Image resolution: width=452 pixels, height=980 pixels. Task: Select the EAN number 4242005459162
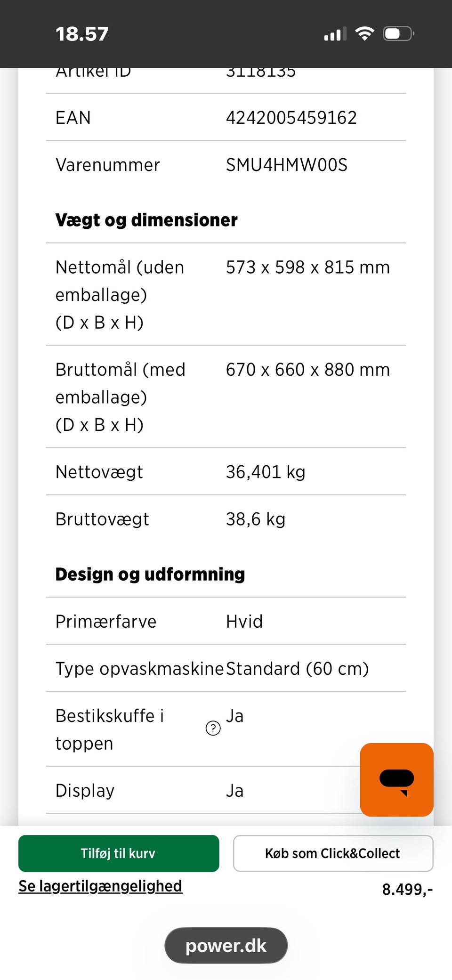tap(291, 117)
